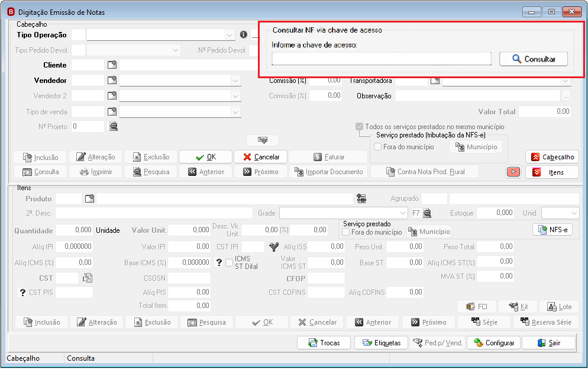Click the Etiquetas button
588x369 pixels.
point(381,343)
